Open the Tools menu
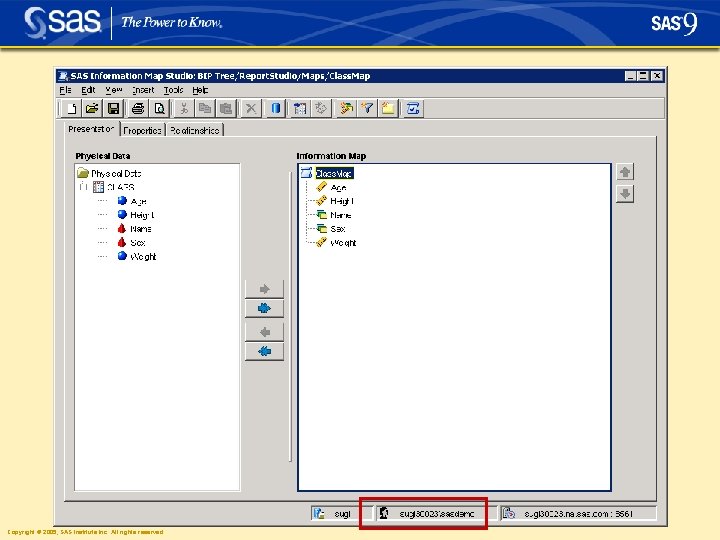The width and height of the screenshot is (720, 540). coord(174,90)
